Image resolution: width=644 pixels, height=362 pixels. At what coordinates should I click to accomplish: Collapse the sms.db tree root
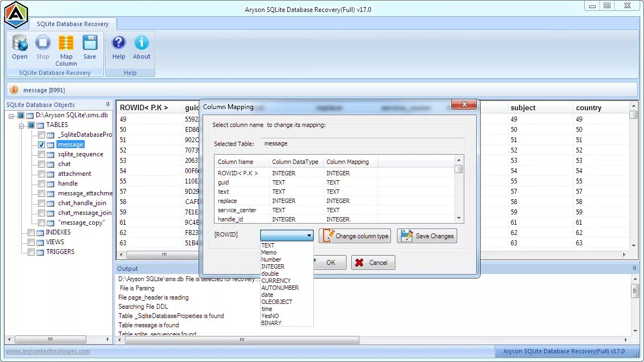(x=11, y=116)
